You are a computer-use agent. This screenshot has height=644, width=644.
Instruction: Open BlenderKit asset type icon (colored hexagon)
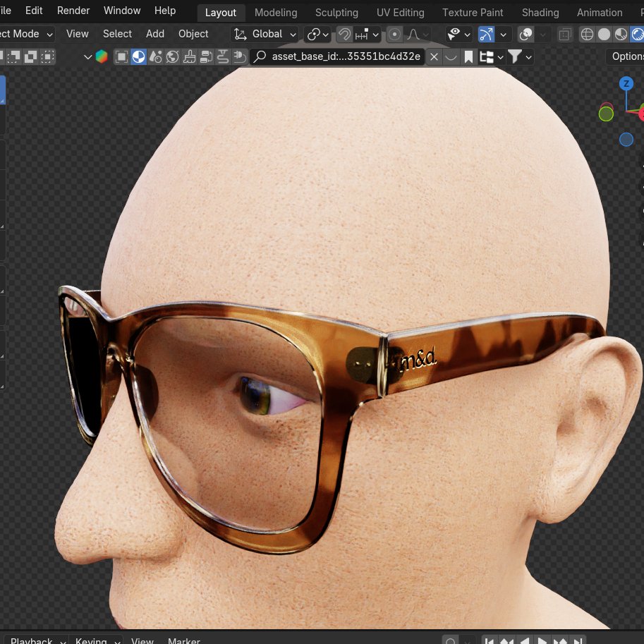pyautogui.click(x=102, y=56)
